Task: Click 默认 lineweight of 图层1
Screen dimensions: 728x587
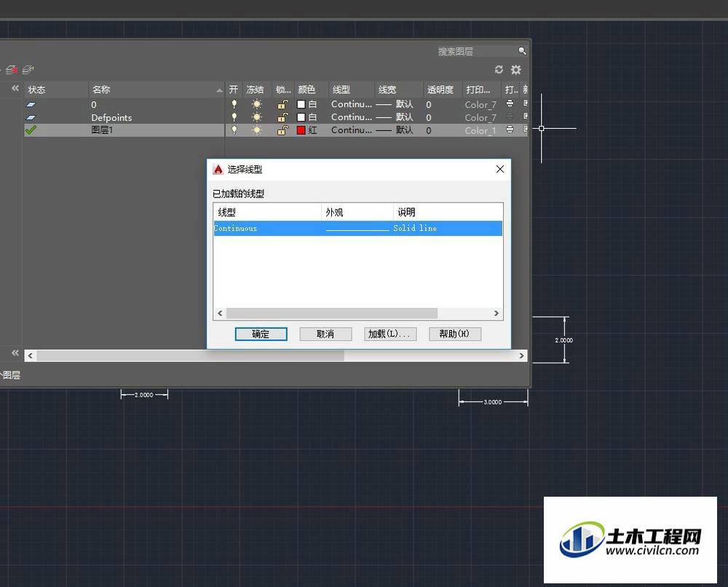Action: (x=404, y=130)
